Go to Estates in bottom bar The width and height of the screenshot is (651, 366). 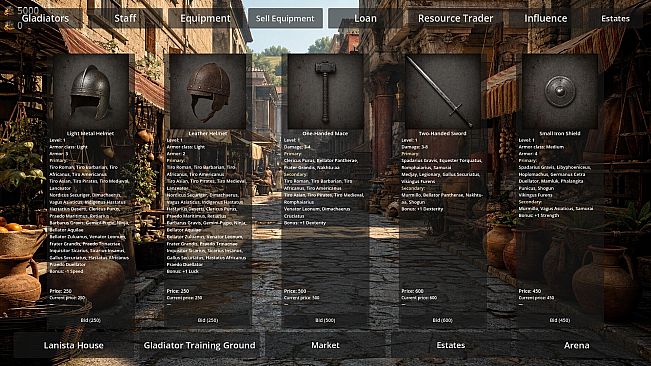pyautogui.click(x=451, y=345)
